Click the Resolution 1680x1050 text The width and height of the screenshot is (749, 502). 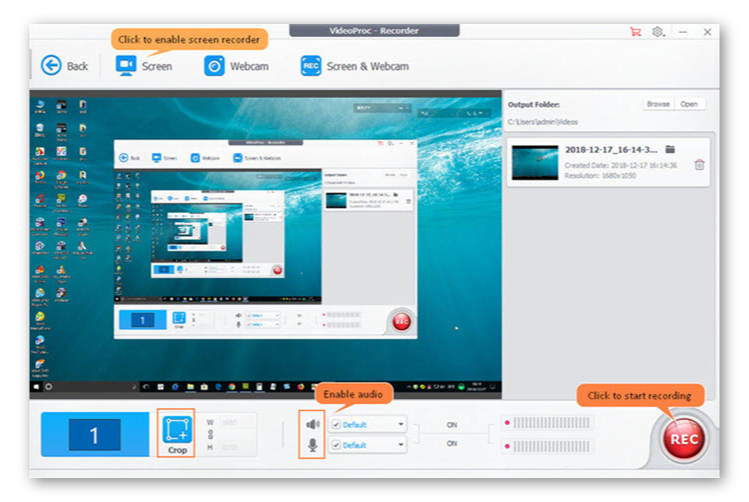point(600,176)
